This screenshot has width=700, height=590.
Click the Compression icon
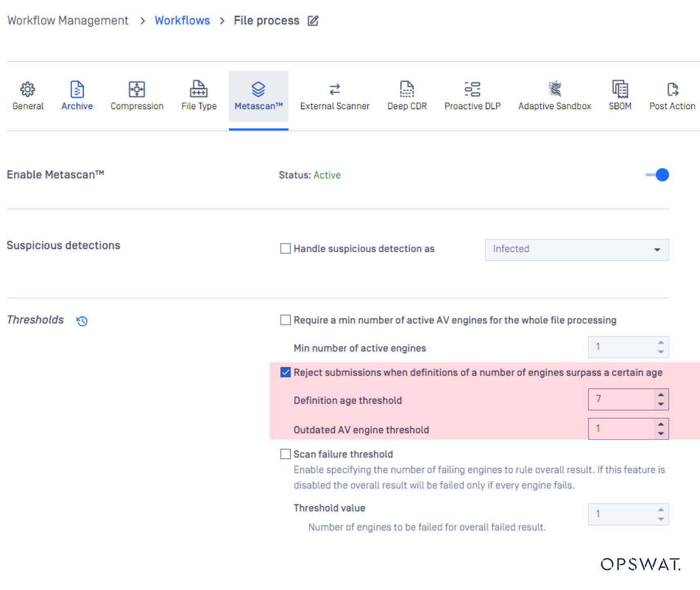(137, 89)
